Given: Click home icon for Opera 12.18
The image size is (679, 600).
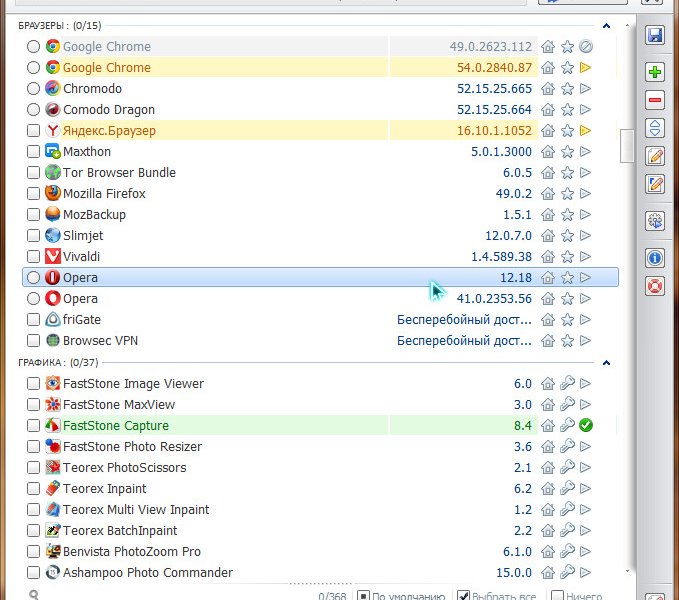Looking at the screenshot, I should tap(548, 277).
